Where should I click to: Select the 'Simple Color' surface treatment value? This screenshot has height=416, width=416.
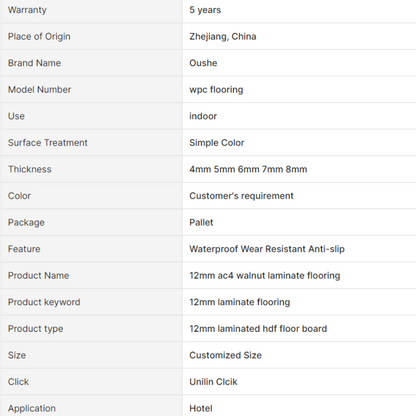coord(217,143)
